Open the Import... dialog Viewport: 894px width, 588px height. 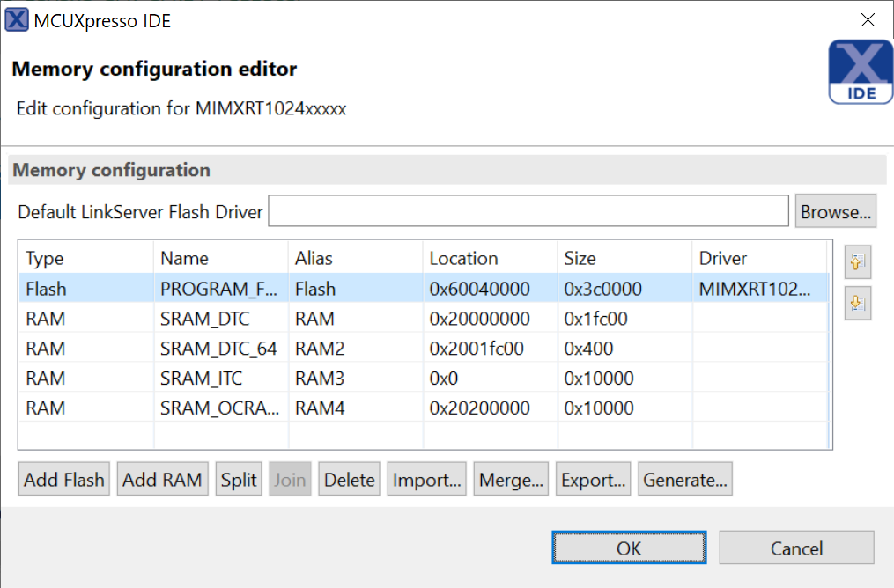tap(427, 480)
